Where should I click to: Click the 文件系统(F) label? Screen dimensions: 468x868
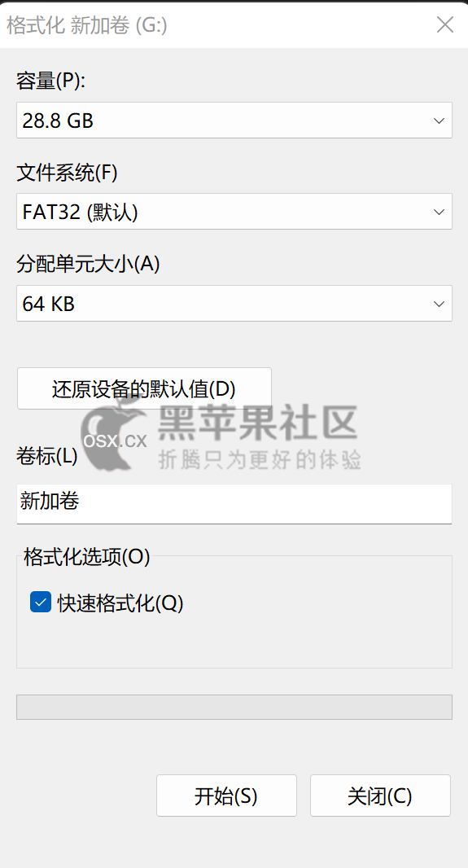(x=68, y=173)
